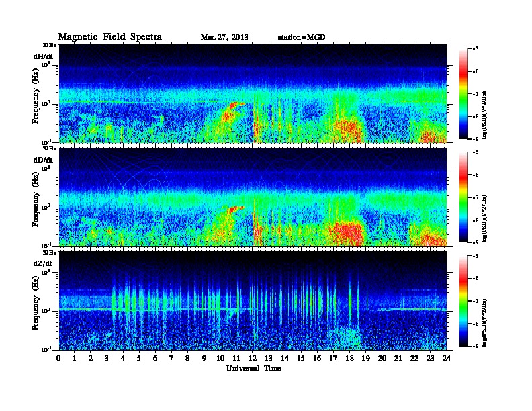
Task: Click hour tick label '12' on time axis
Action: tap(253, 358)
